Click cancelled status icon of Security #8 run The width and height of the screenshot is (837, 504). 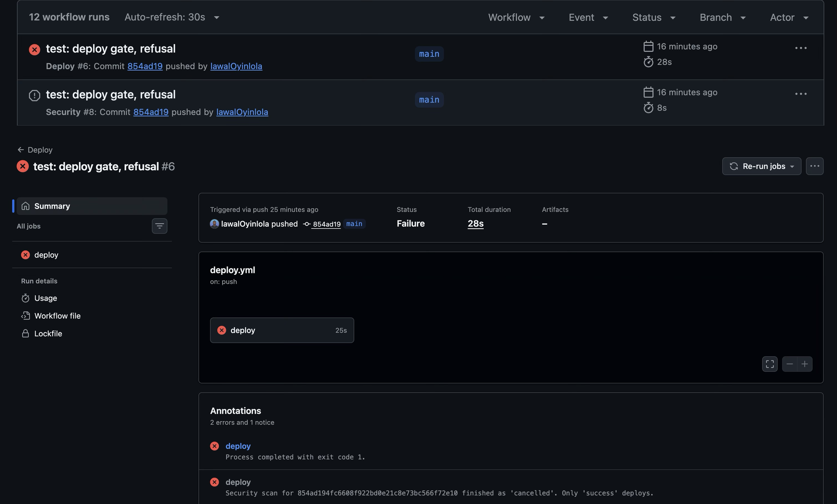[x=34, y=95]
